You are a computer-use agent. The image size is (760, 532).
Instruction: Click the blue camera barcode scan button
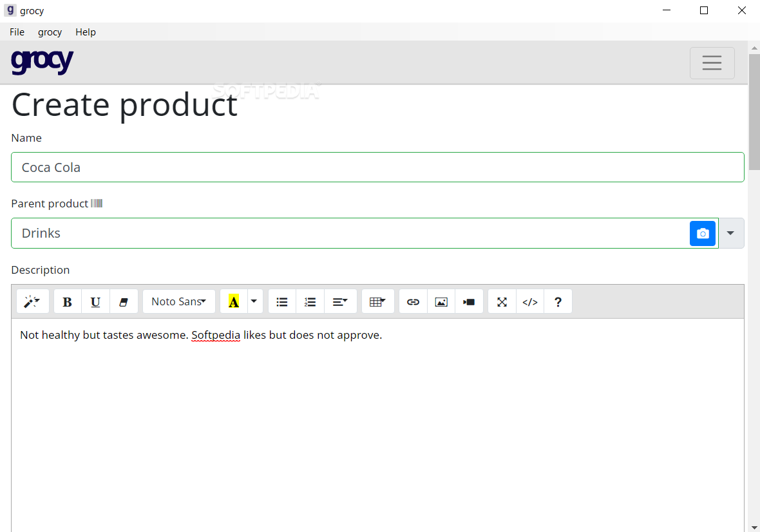point(702,234)
